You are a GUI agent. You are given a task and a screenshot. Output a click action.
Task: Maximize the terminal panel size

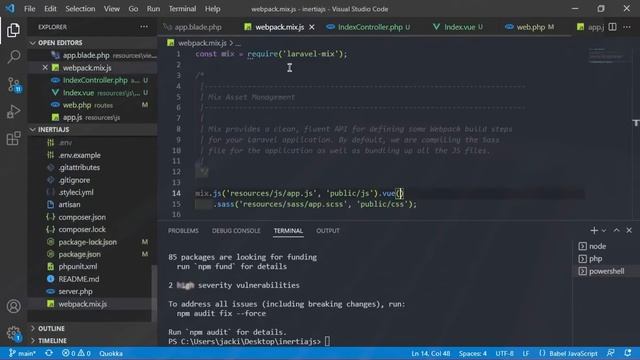[x=616, y=231]
